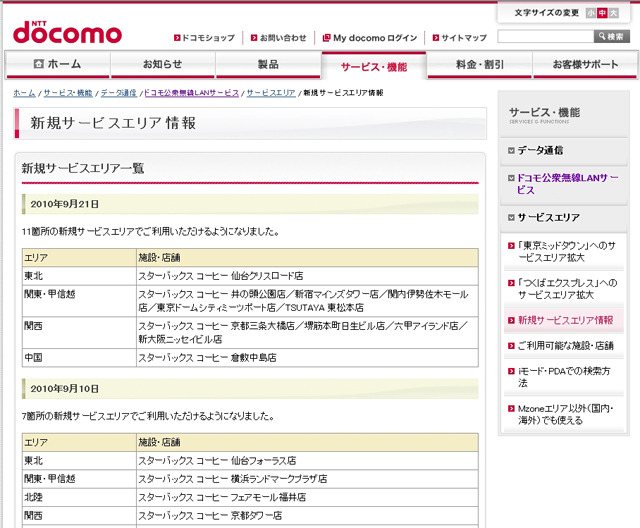The height and width of the screenshot is (528, 640).
Task: Open 新規サービスエリア情報 sidebar link
Action: click(x=565, y=320)
